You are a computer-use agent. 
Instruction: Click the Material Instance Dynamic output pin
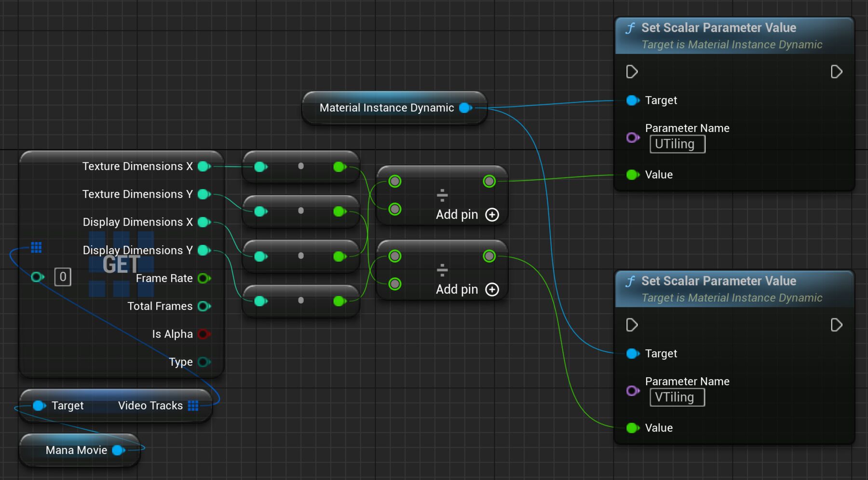pyautogui.click(x=465, y=108)
